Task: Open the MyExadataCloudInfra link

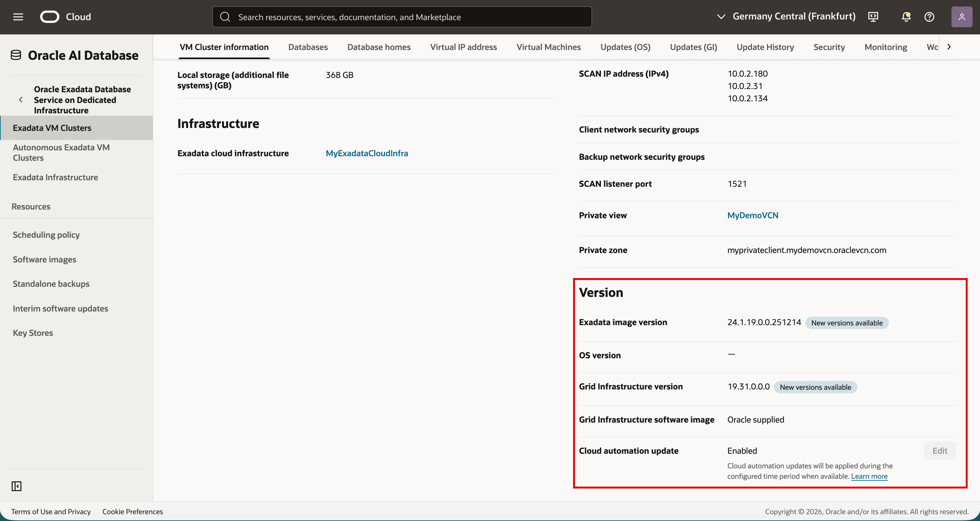Action: [x=367, y=153]
